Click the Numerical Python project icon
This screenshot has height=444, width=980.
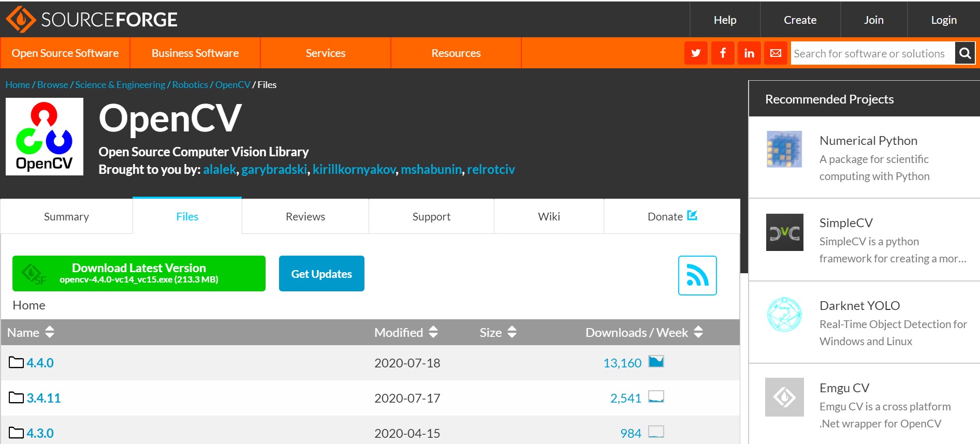(x=784, y=149)
